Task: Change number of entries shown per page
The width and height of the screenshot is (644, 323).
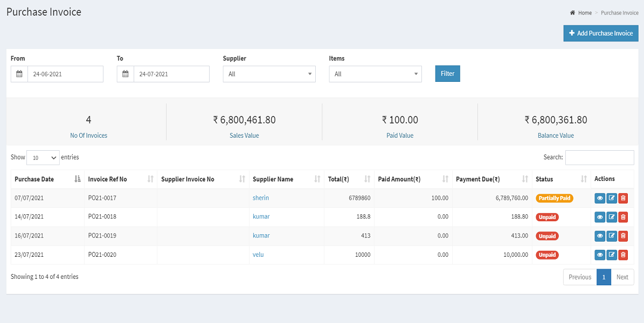Action: [x=43, y=157]
